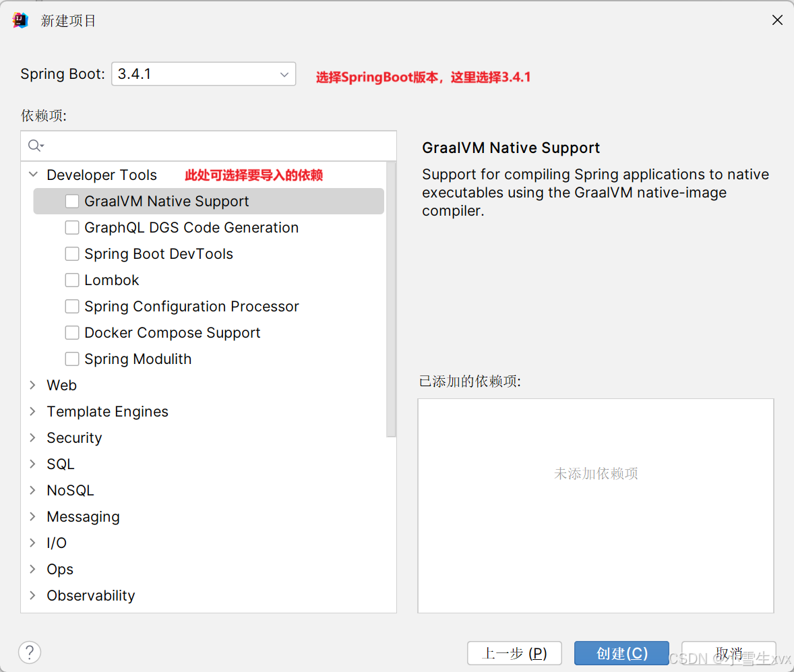Toggle Docker Compose Support checkbox

72,333
